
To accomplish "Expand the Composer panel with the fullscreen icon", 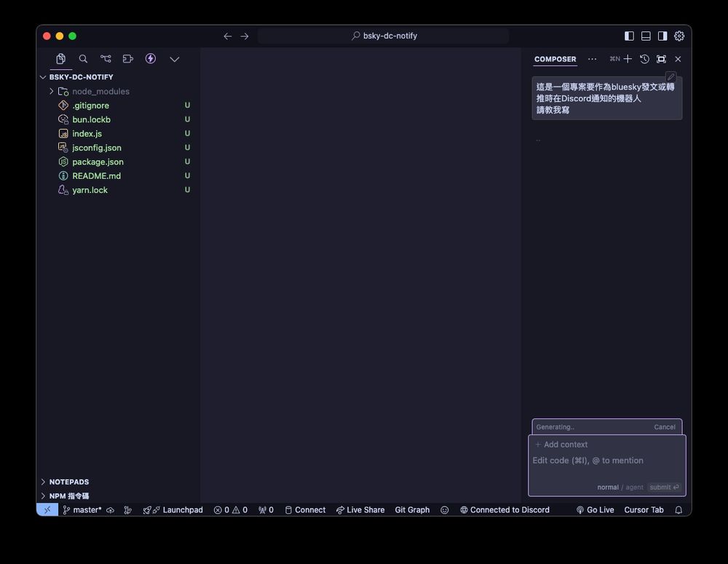I will pos(661,59).
